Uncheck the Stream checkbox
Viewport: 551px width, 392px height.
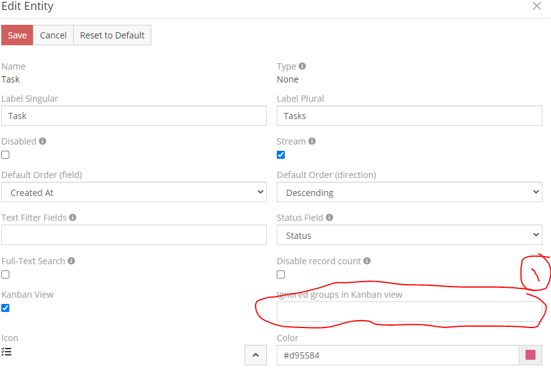[281, 155]
